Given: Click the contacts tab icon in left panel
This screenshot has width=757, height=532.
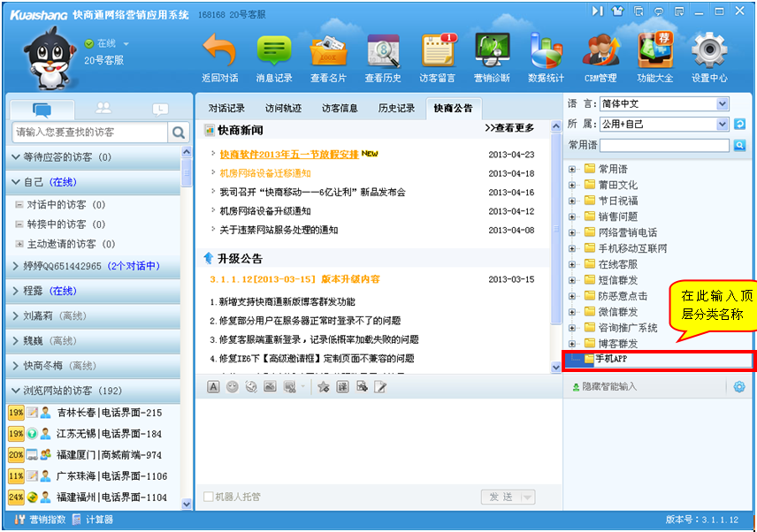Looking at the screenshot, I should tap(103, 109).
